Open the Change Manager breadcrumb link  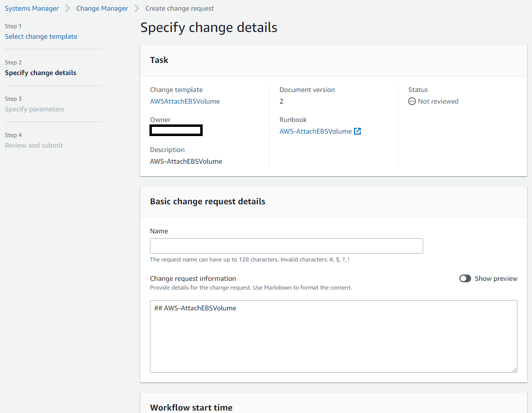tap(102, 8)
